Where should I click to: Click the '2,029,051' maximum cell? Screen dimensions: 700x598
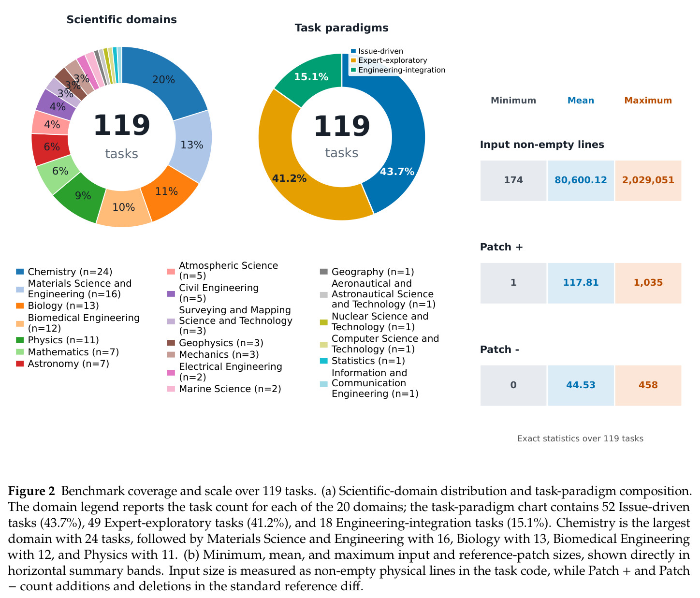point(648,180)
